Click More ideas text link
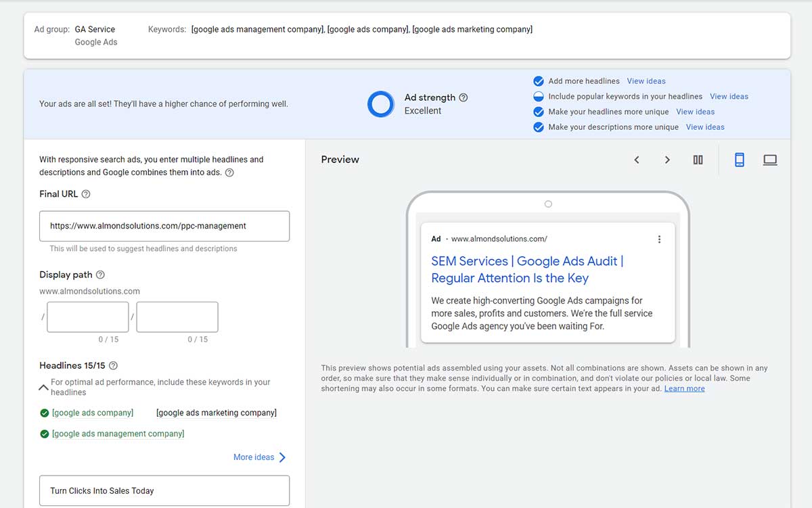 (x=254, y=457)
